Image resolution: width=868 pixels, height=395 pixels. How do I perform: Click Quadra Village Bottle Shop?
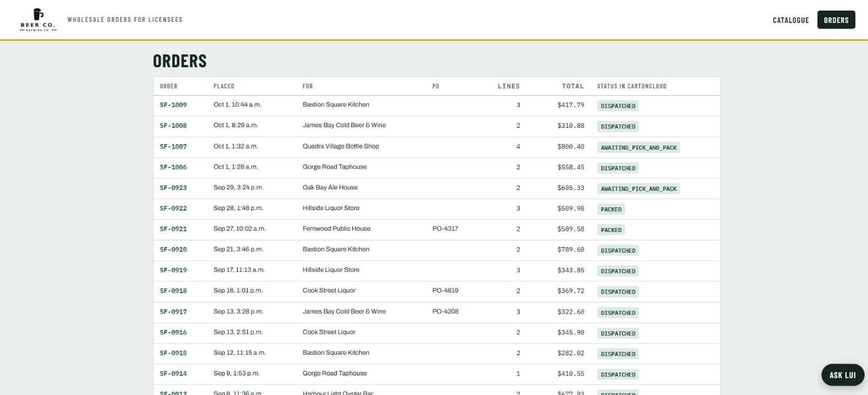(341, 146)
